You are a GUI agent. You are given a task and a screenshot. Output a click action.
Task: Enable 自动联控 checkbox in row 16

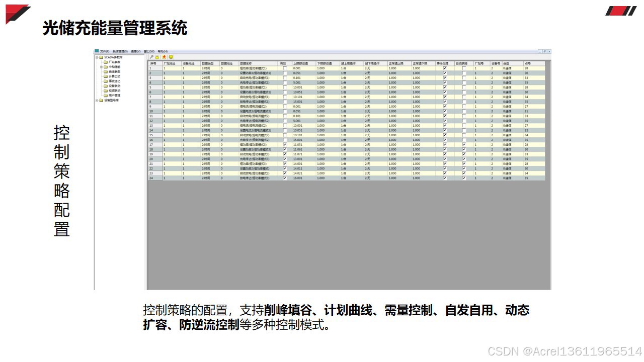[463, 140]
